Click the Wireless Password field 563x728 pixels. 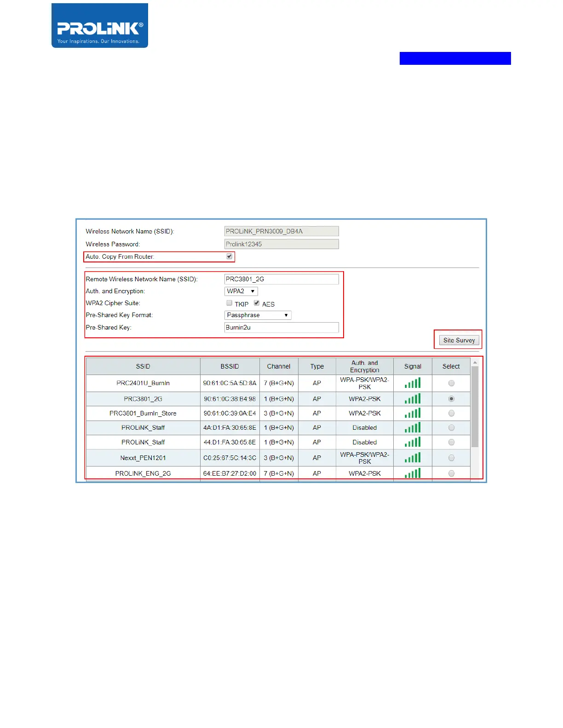(281, 244)
